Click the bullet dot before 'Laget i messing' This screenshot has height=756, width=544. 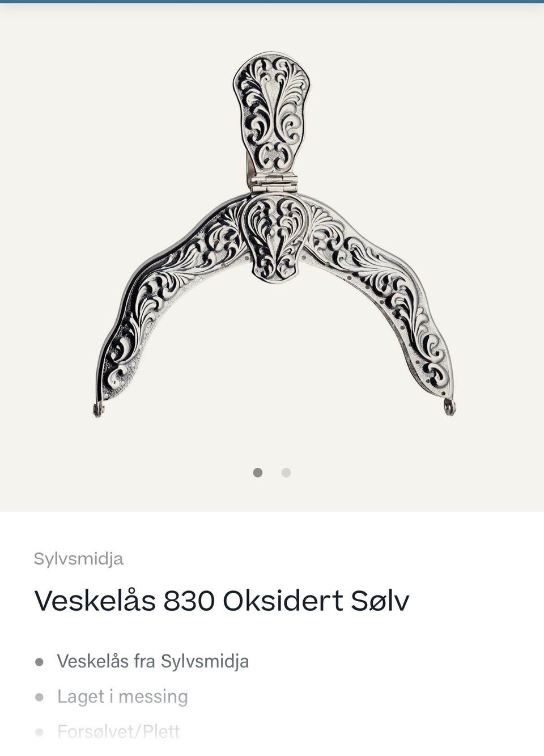pyautogui.click(x=39, y=697)
